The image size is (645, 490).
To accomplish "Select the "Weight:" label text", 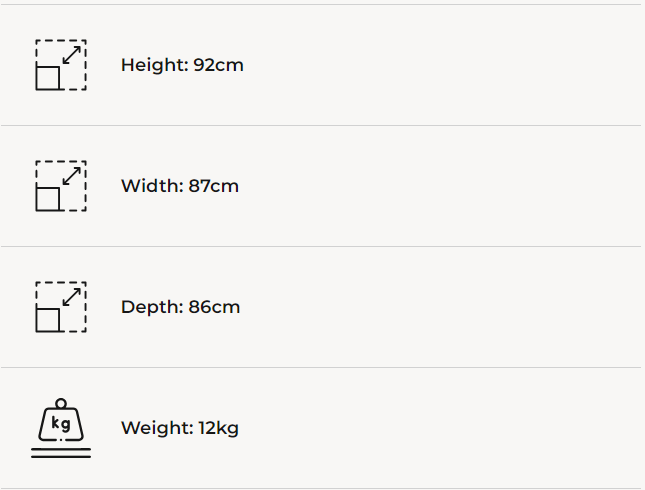I will point(157,428).
